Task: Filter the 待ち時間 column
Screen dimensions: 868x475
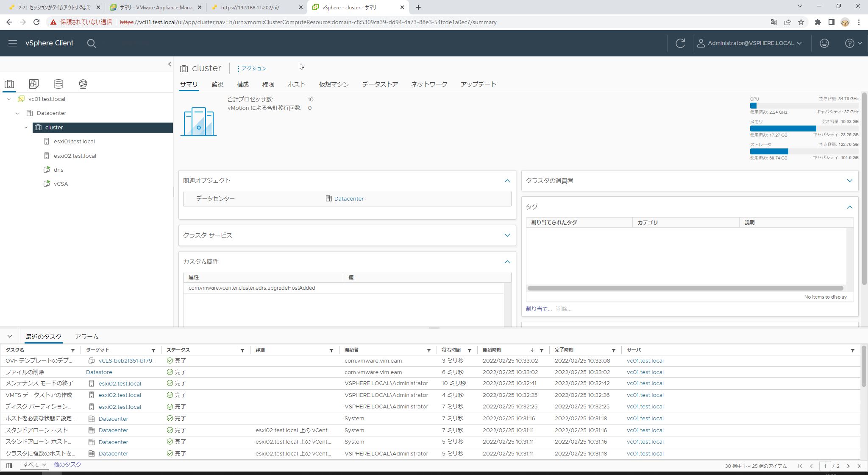Action: click(470, 351)
